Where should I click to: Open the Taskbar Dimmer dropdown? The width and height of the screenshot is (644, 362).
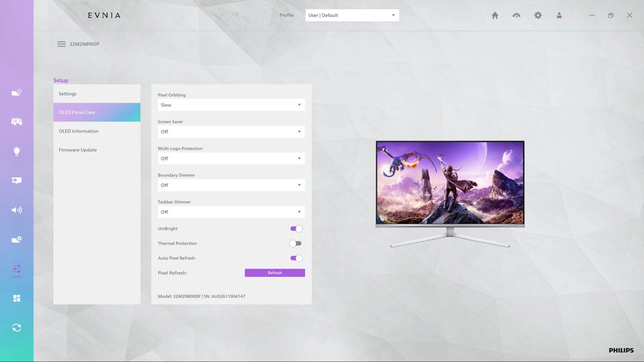[x=231, y=212]
